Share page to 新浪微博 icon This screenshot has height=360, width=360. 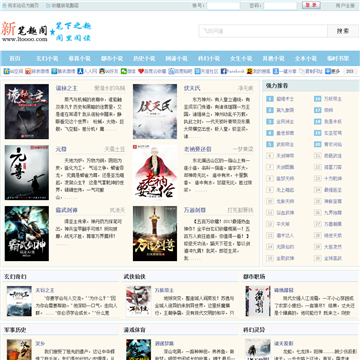pyautogui.click(x=28, y=71)
